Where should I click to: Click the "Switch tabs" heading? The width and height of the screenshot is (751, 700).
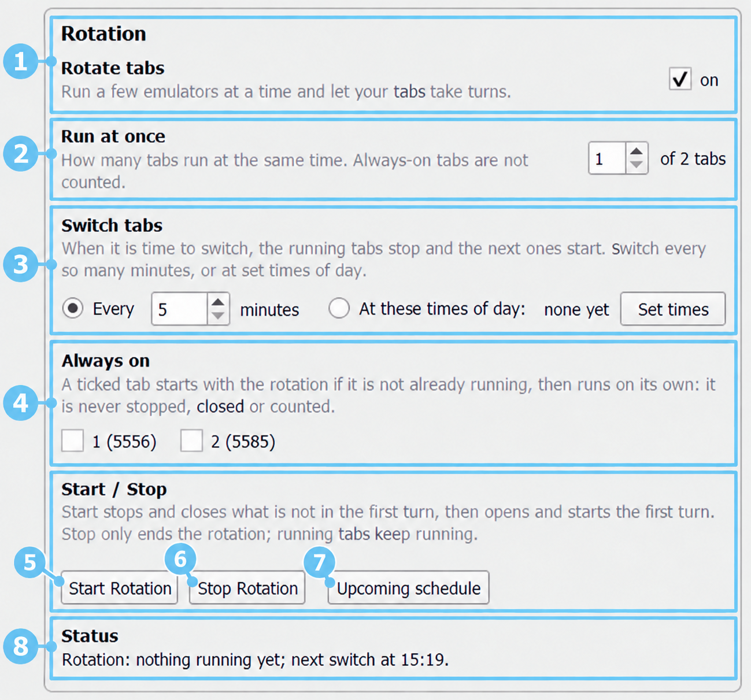(x=112, y=225)
